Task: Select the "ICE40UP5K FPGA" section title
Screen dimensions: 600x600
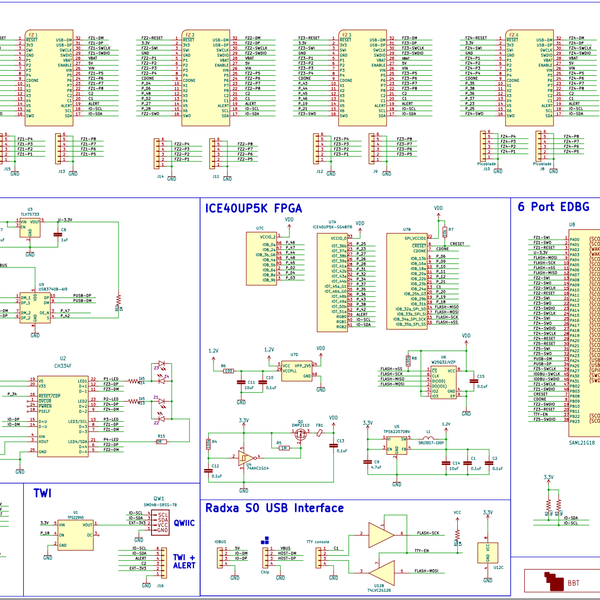Action: (253, 208)
